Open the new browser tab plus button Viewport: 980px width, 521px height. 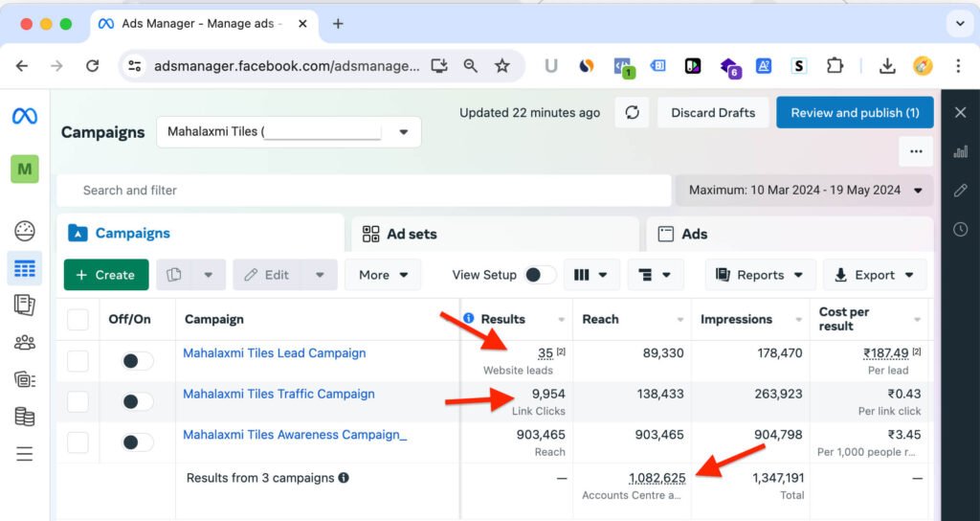click(x=338, y=24)
